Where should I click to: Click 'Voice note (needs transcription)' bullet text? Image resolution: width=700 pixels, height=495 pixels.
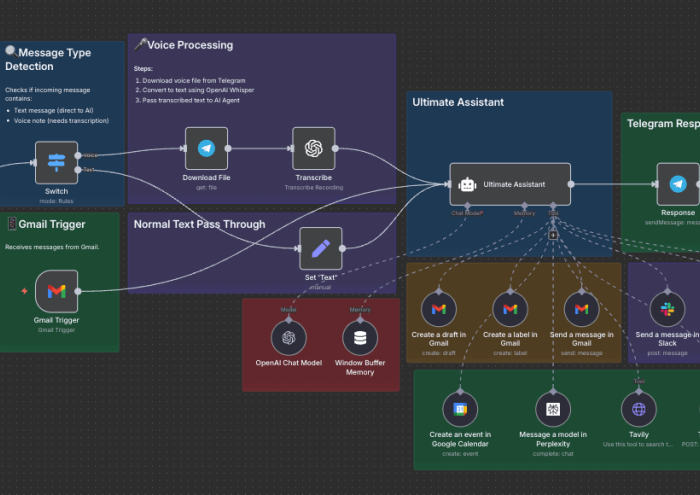point(61,121)
